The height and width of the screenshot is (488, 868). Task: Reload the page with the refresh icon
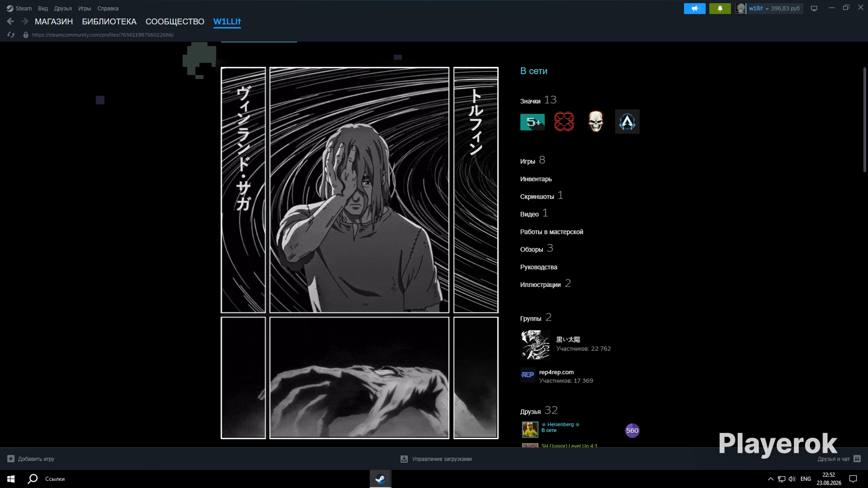(x=11, y=35)
